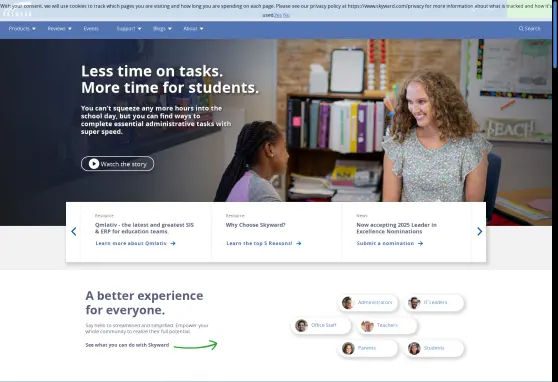Click the A better experience for everyone heading
558x382 pixels.
click(144, 303)
